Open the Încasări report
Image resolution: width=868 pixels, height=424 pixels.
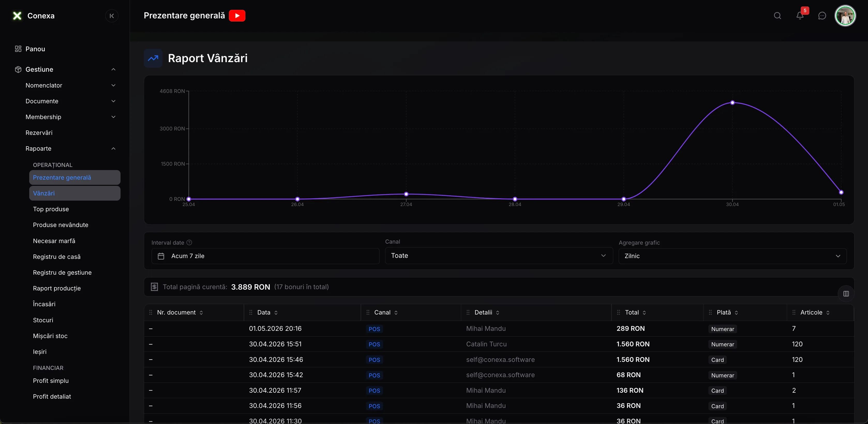(x=44, y=304)
